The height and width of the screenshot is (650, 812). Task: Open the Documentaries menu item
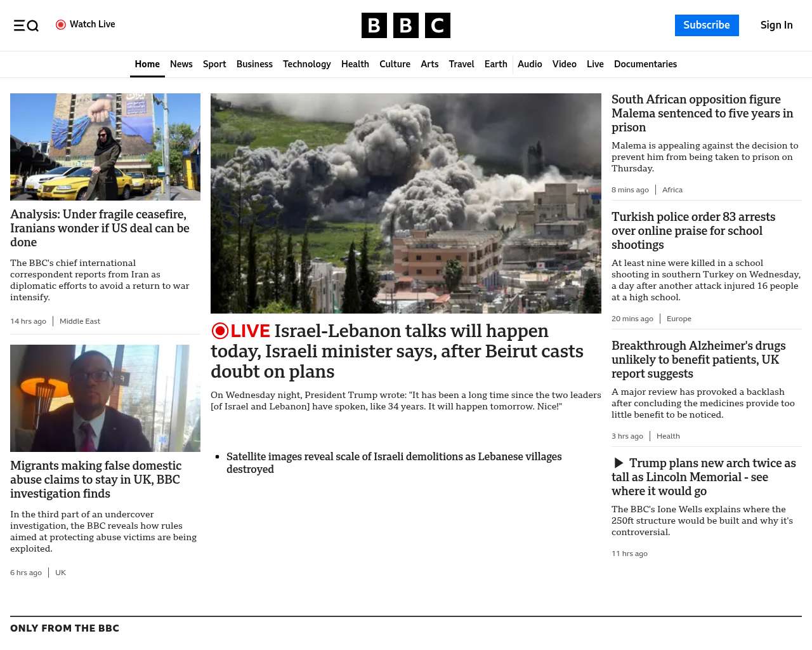pyautogui.click(x=645, y=64)
